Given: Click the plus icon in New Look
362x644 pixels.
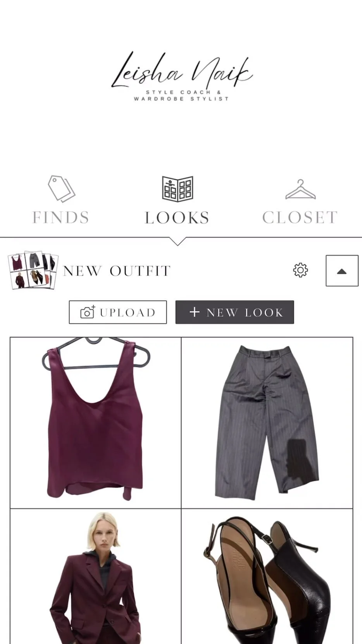Looking at the screenshot, I should [x=194, y=312].
